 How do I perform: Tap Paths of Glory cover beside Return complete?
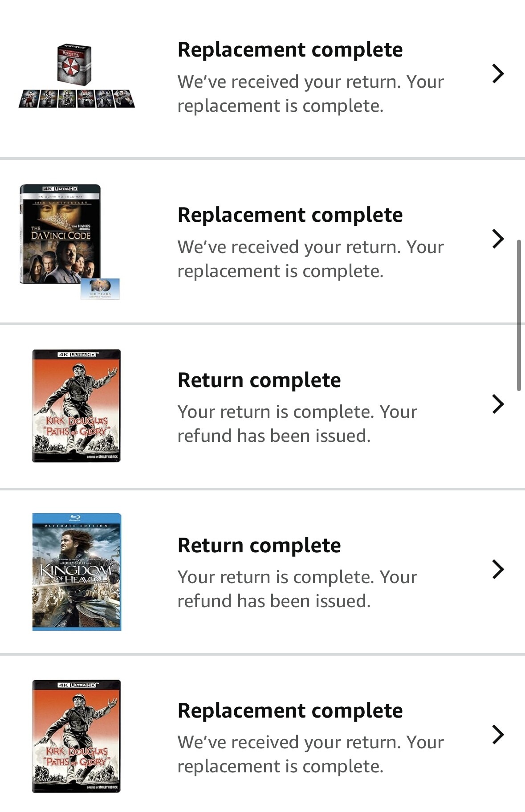coord(77,406)
